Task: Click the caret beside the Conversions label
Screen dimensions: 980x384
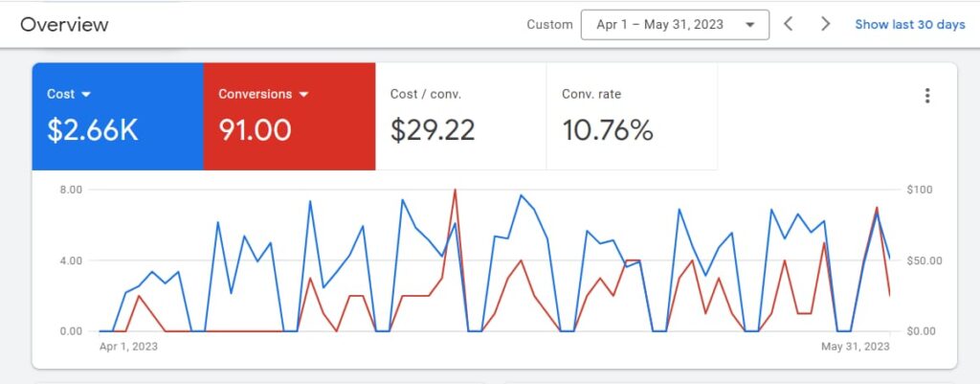Action: [304, 95]
